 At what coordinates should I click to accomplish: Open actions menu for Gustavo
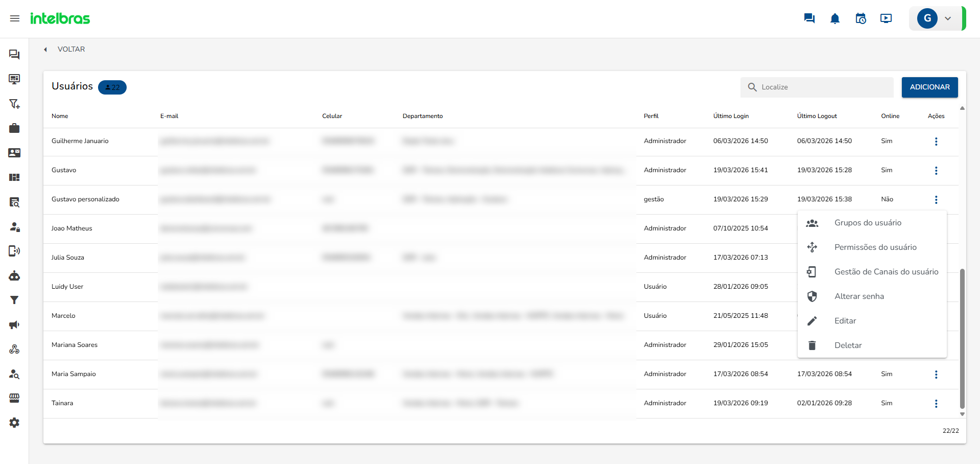[x=936, y=171]
